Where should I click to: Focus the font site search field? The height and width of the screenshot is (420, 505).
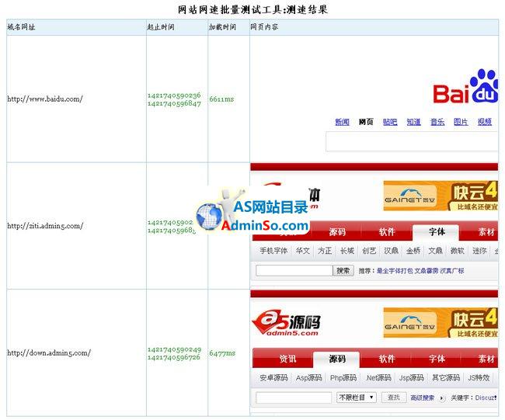(294, 271)
